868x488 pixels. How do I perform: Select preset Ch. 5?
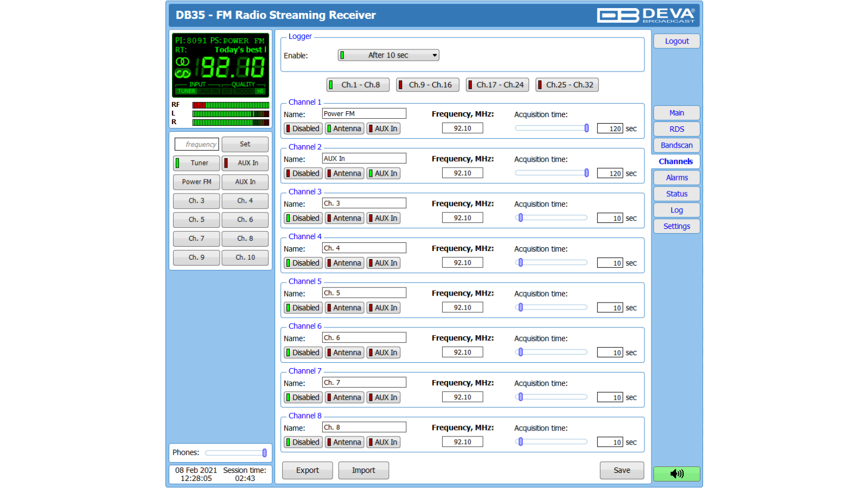(196, 220)
